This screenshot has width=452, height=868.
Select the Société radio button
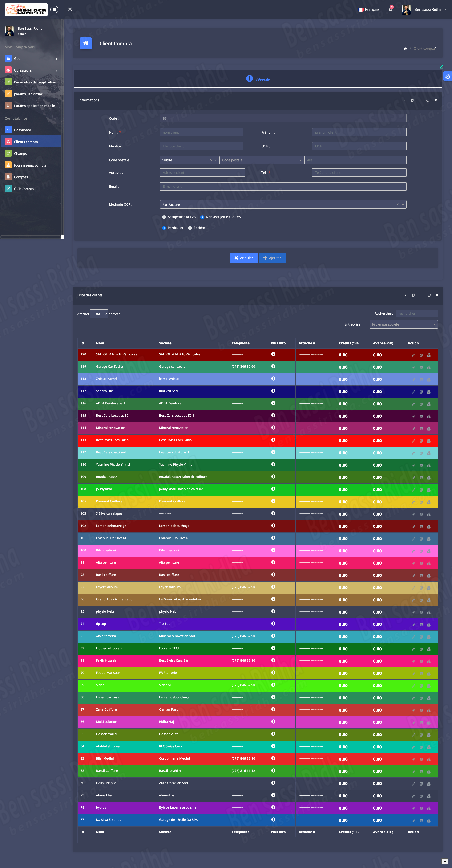click(190, 228)
